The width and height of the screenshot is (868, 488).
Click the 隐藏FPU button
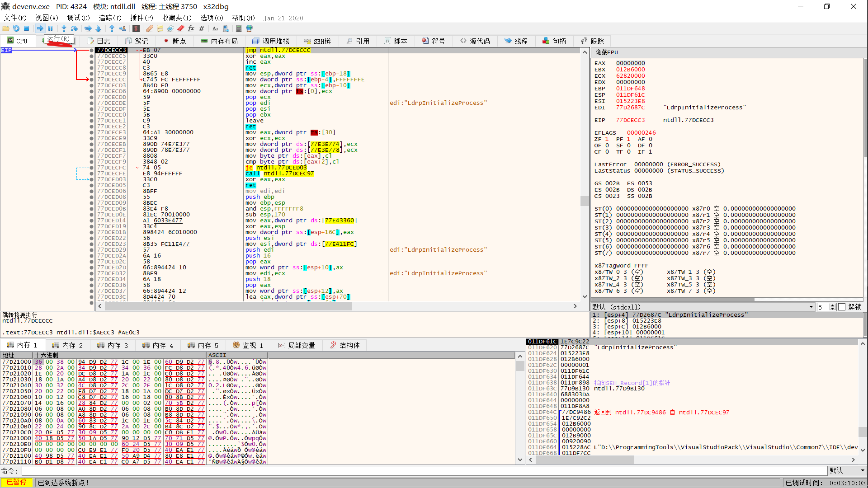point(607,52)
